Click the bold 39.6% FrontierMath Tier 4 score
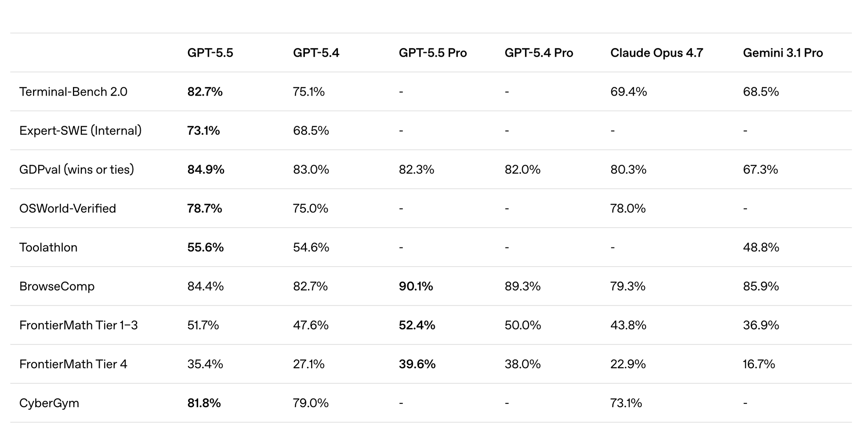The width and height of the screenshot is (868, 445). pos(417,364)
